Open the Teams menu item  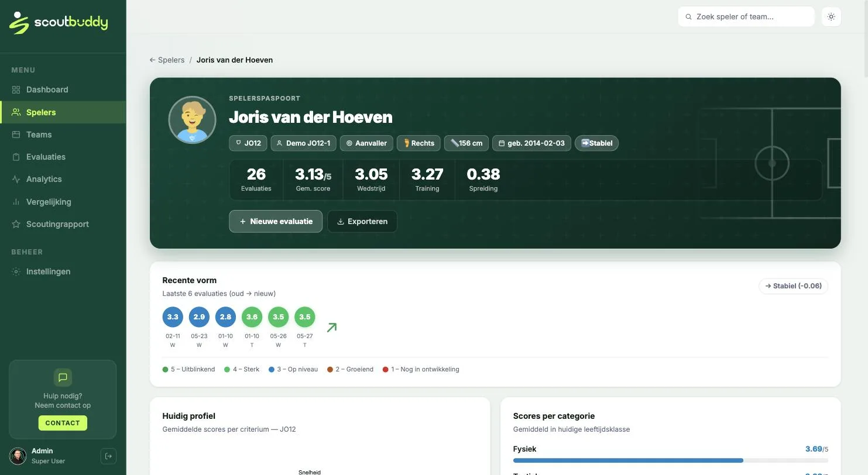pos(63,135)
